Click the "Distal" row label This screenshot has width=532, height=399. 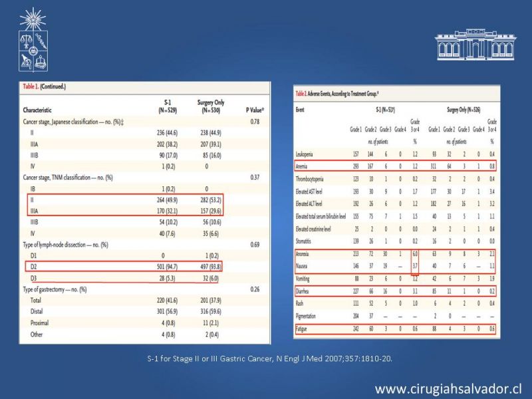point(37,311)
